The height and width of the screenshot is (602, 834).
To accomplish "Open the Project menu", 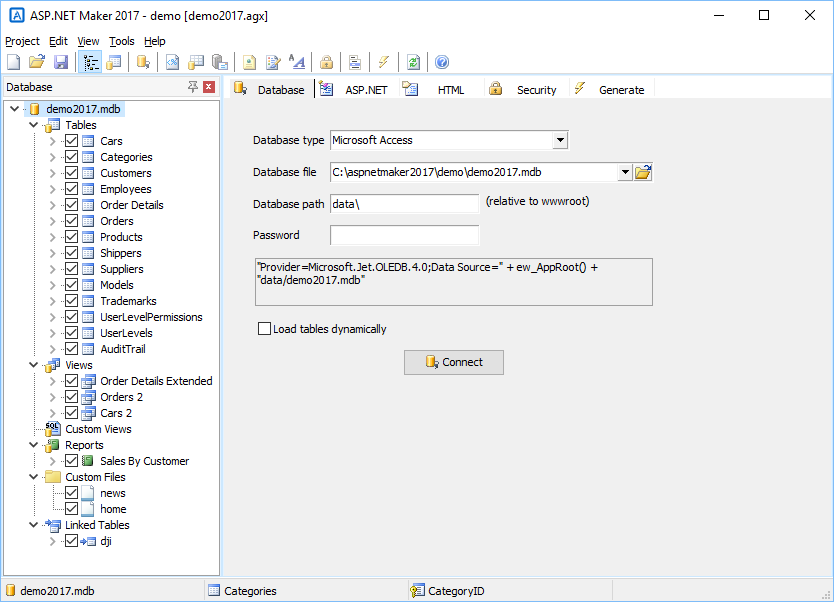I will (22, 41).
